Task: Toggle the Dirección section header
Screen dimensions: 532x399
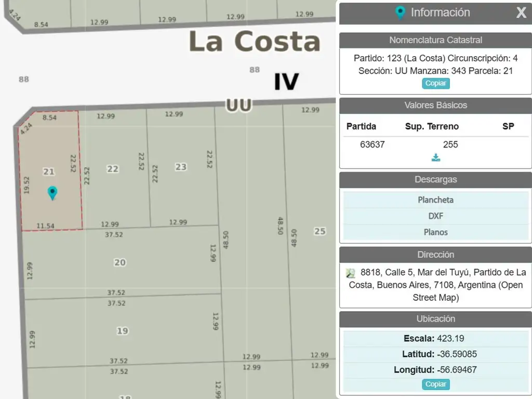Action: coord(435,255)
